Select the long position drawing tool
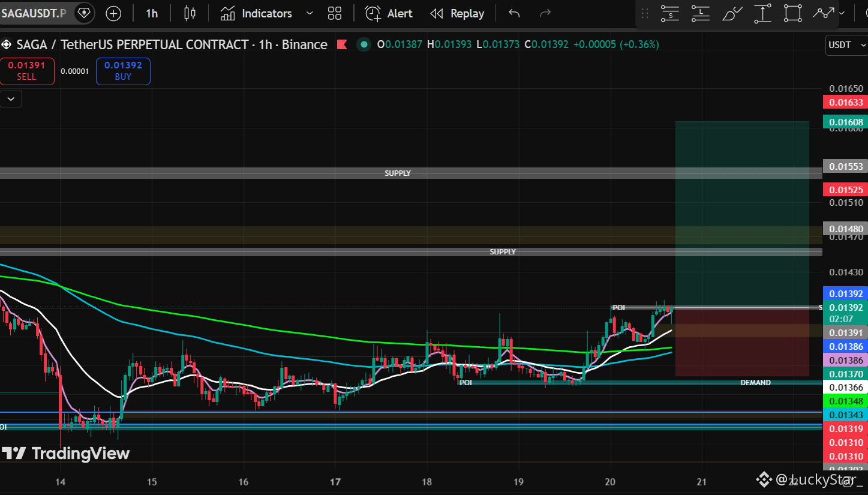Image resolution: width=868 pixels, height=495 pixels. [x=701, y=13]
